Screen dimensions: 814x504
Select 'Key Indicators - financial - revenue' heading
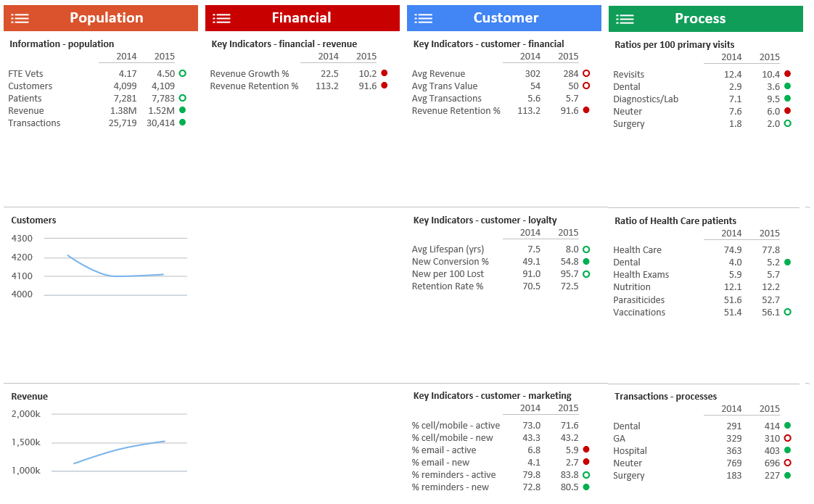click(x=284, y=44)
